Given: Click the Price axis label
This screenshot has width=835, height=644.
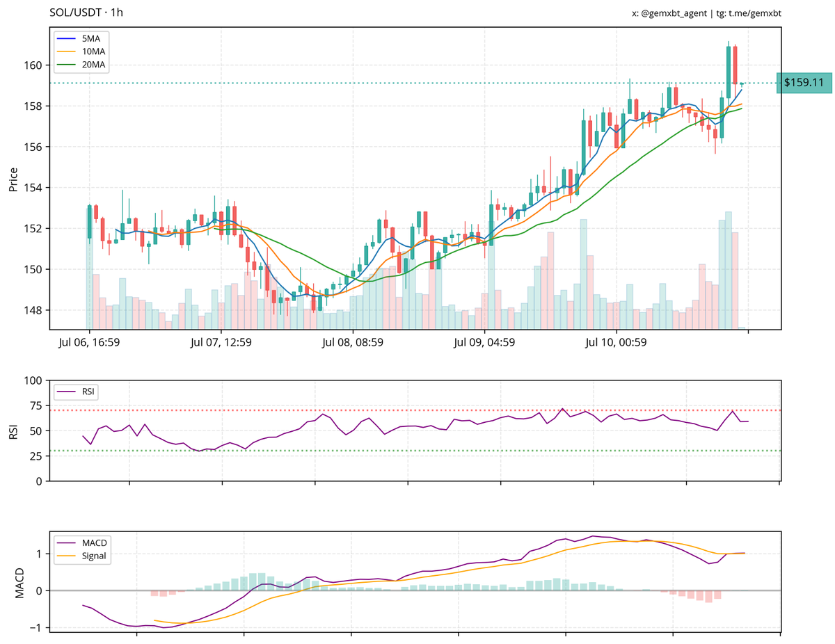Looking at the screenshot, I should coord(13,179).
